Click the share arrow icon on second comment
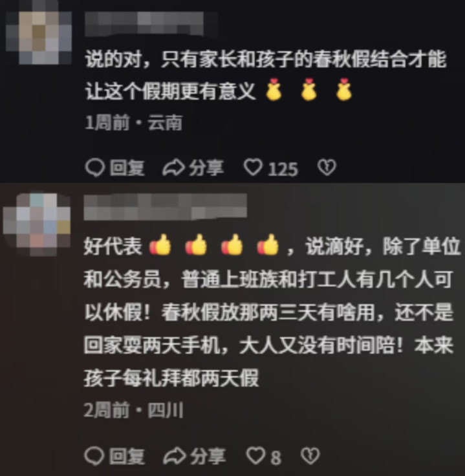465x476 pixels. 174,456
